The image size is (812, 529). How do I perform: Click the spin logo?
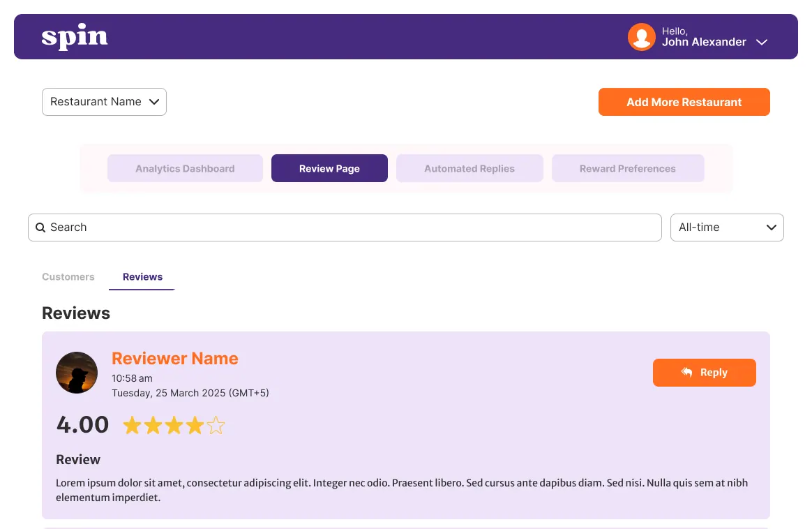tap(75, 37)
